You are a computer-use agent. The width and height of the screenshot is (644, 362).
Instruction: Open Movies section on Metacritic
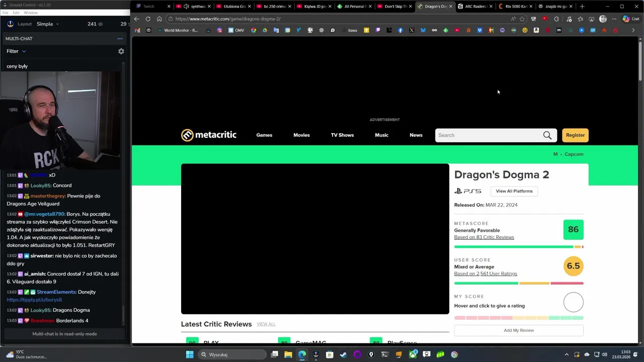click(x=301, y=135)
